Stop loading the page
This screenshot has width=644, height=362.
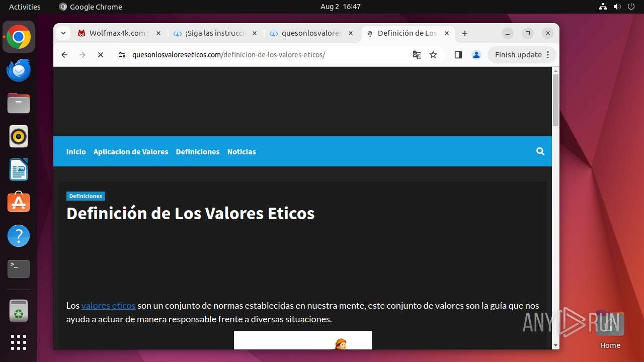101,55
